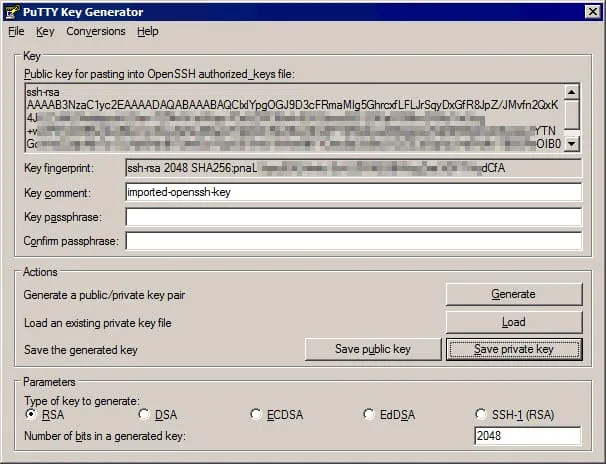This screenshot has width=606, height=464.
Task: Click the Save public key button
Action: 372,349
